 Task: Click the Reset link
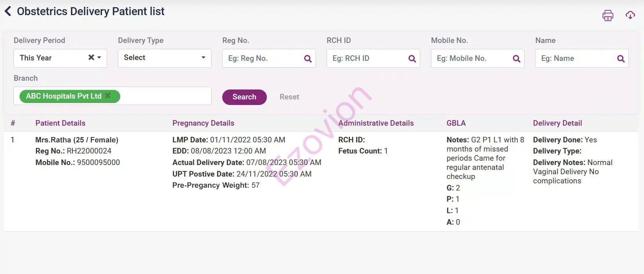click(x=289, y=97)
